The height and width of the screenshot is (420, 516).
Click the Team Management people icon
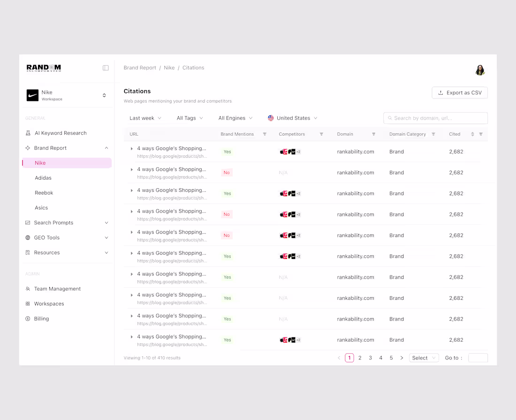tap(28, 289)
